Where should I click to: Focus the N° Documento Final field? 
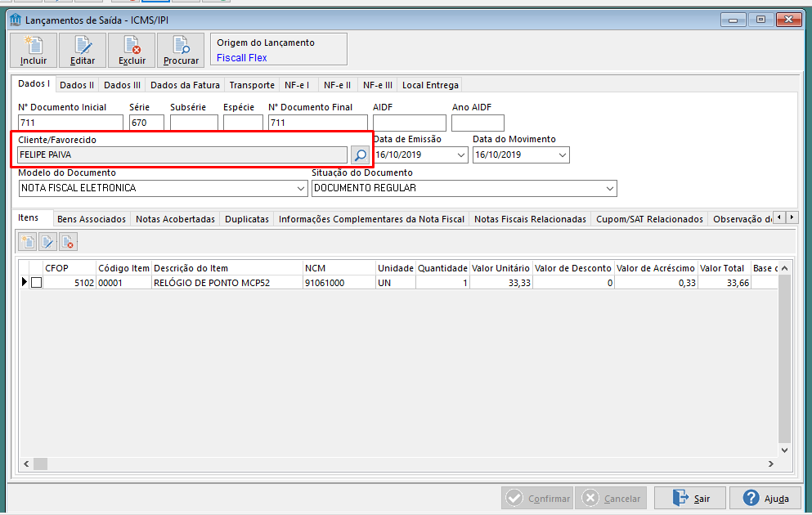[x=317, y=123]
